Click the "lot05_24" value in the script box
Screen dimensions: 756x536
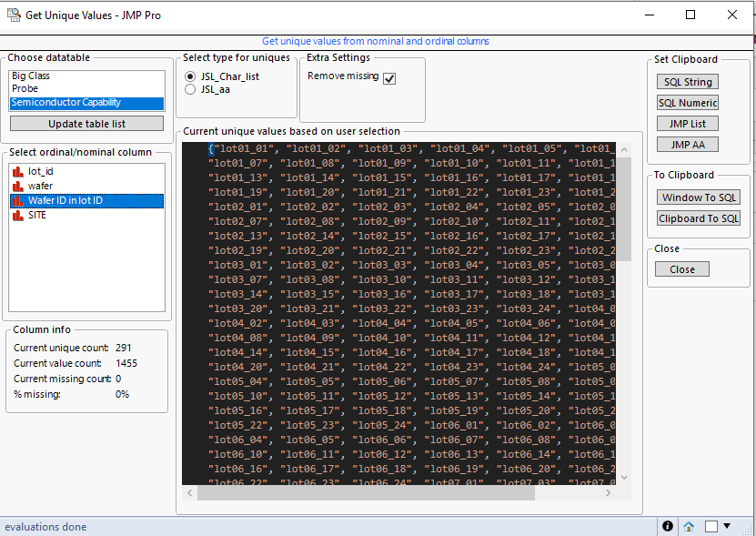380,425
